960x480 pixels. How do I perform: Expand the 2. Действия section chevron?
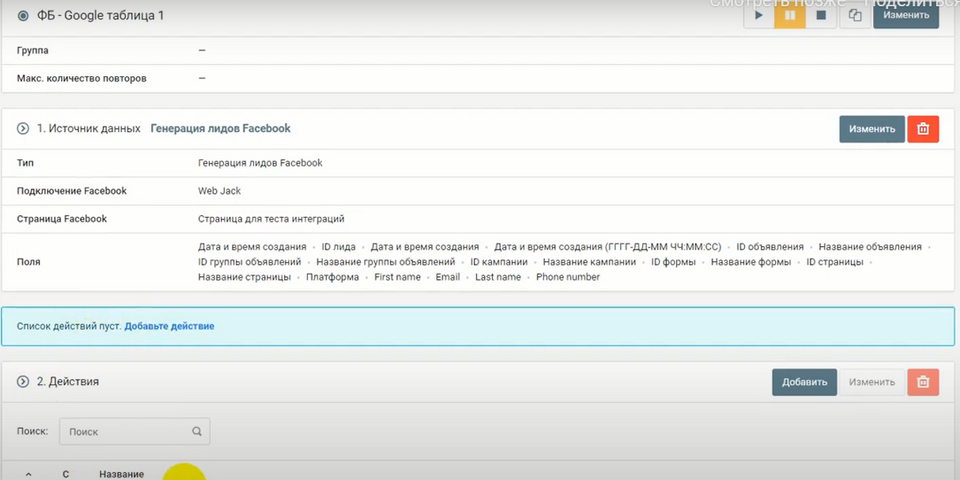(x=23, y=382)
